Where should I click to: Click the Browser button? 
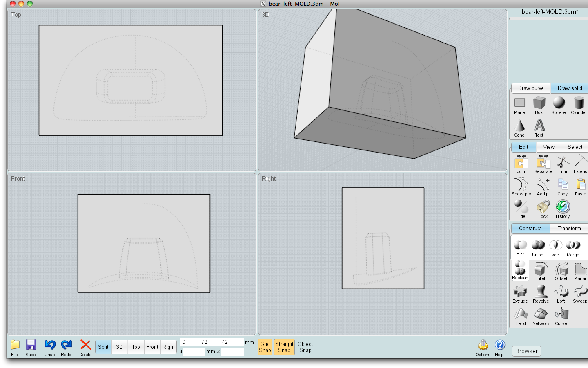tap(526, 351)
